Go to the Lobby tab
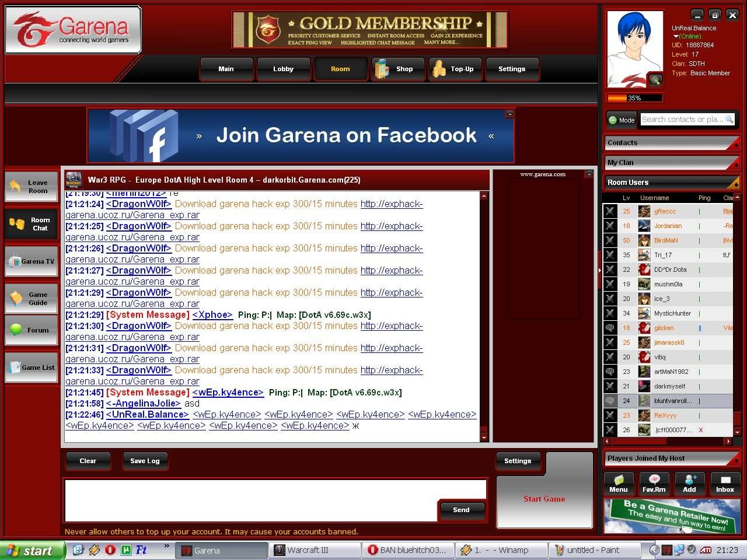747x560 pixels. click(283, 69)
